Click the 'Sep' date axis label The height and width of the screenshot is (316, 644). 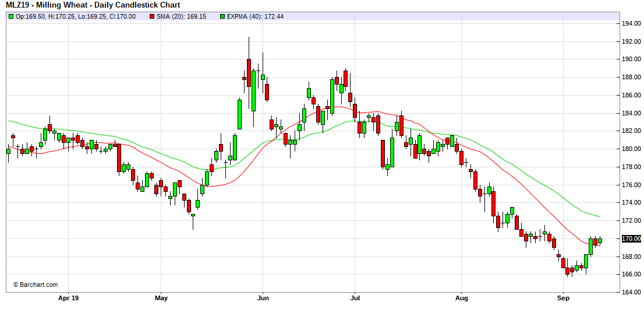point(564,297)
